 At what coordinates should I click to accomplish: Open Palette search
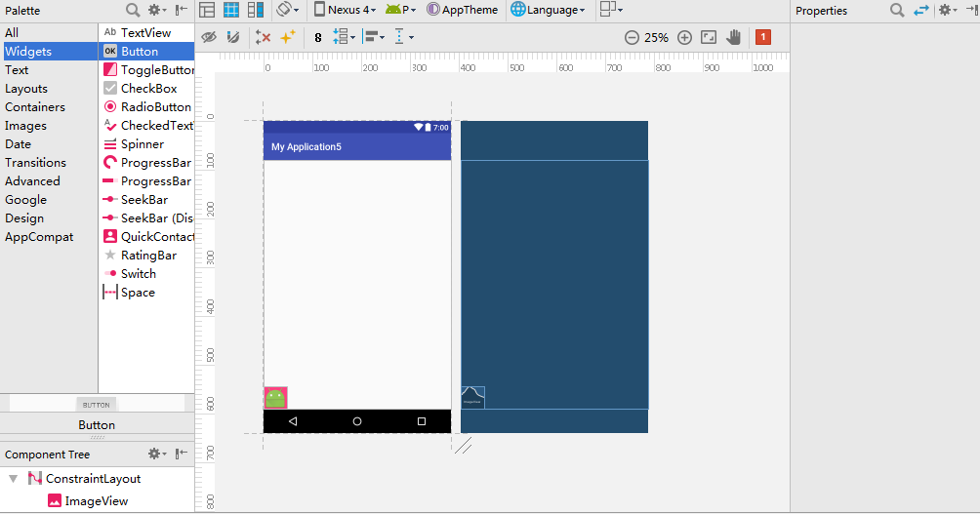pyautogui.click(x=133, y=10)
